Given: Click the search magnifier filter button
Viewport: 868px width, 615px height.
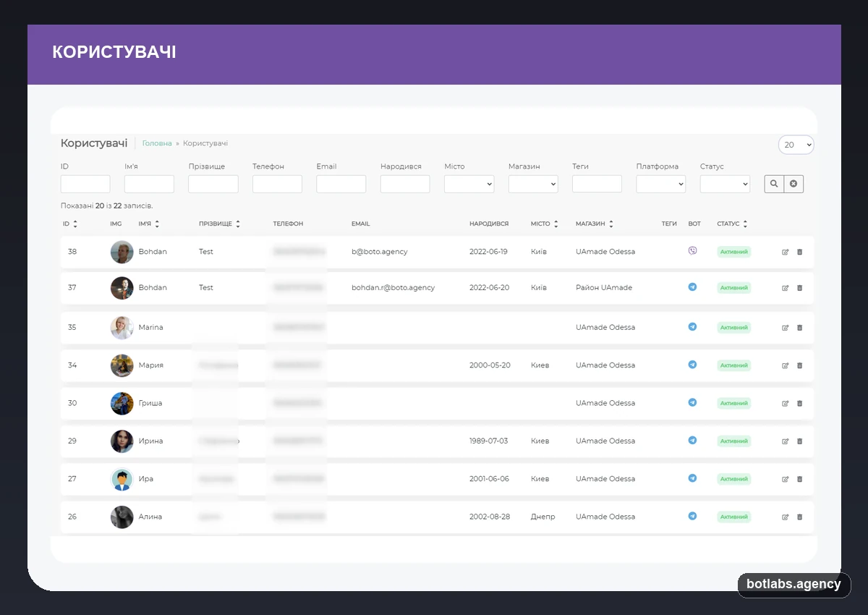Looking at the screenshot, I should pos(774,184).
